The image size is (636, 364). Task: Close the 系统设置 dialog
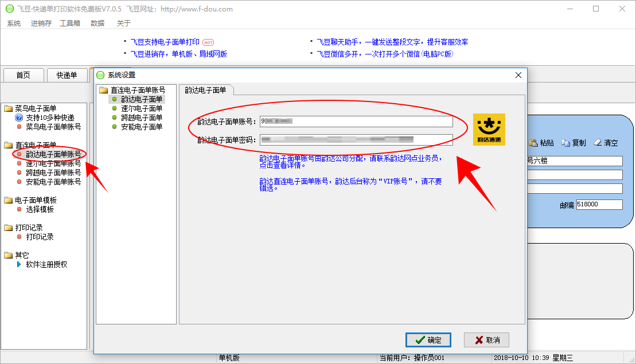point(518,75)
